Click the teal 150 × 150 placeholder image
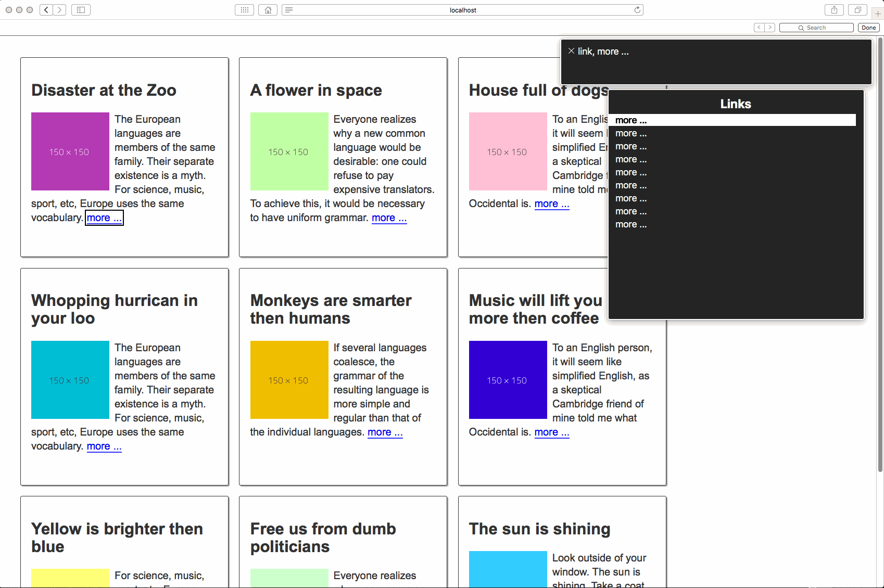The image size is (884, 588). (70, 380)
